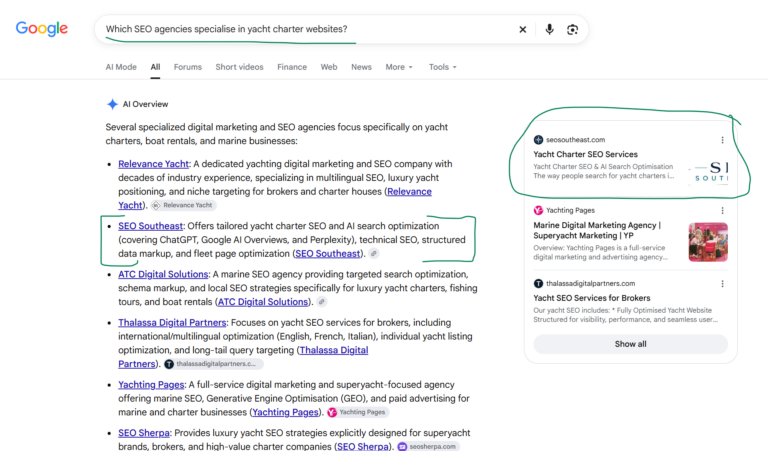Open the Relevance Yacht bullet heading link
This screenshot has width=768, height=451.
point(153,164)
